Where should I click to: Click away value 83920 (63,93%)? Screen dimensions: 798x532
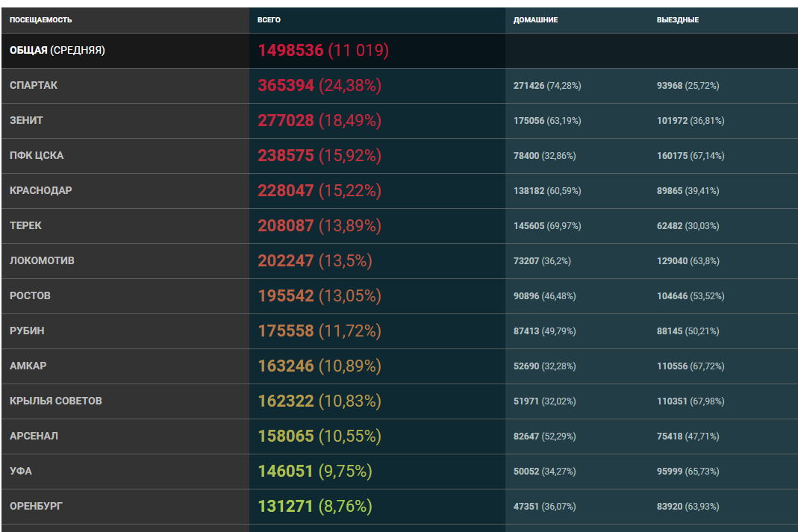coord(688,507)
